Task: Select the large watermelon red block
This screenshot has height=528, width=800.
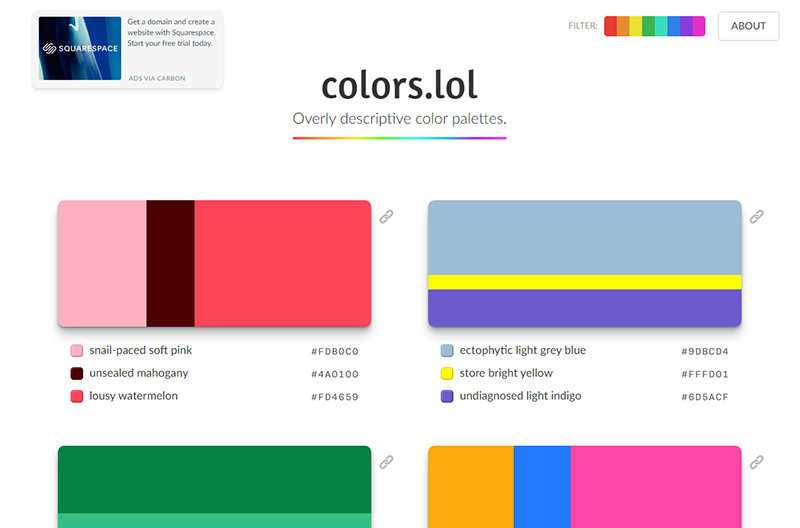Action: click(283, 264)
